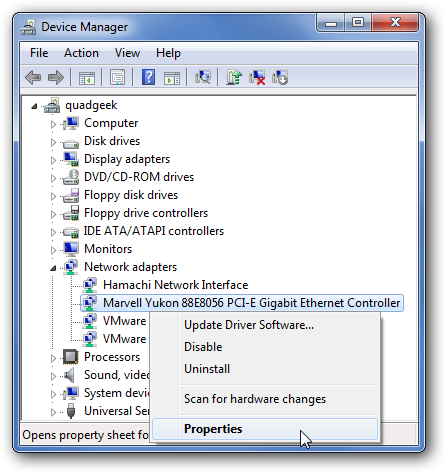Expand the Disk drives category

(x=53, y=142)
